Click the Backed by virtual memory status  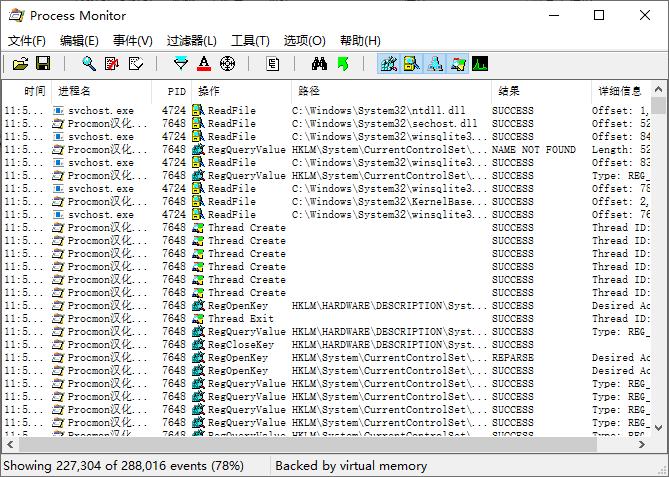pyautogui.click(x=351, y=465)
